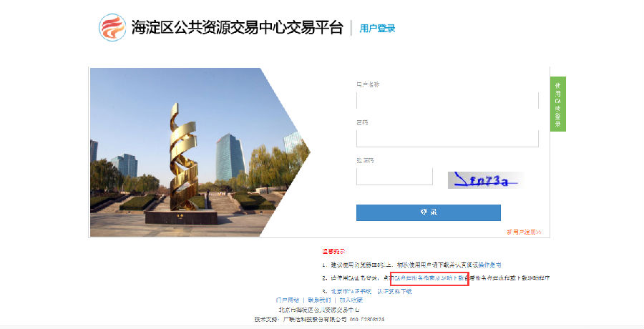The image size is (644, 329).
Task: Click the Haidian platform flame logo
Action: [112, 27]
